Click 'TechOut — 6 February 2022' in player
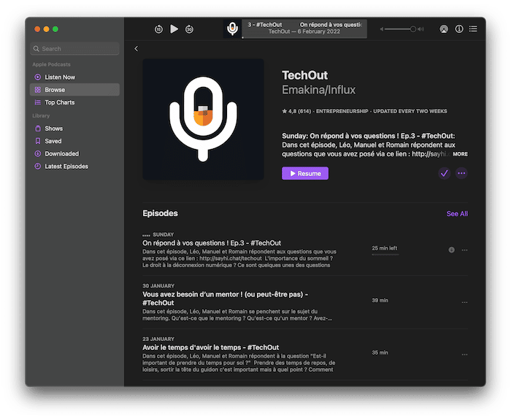This screenshot has width=511, height=420. pyautogui.click(x=304, y=31)
